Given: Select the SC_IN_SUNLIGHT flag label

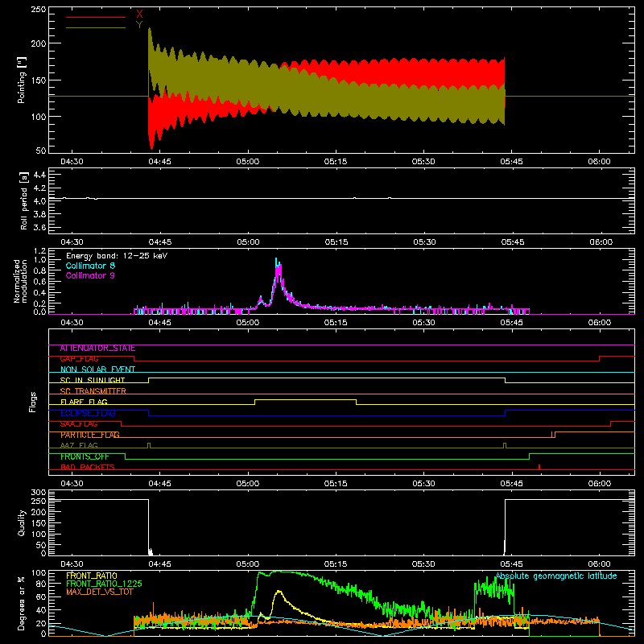Looking at the screenshot, I should [93, 380].
